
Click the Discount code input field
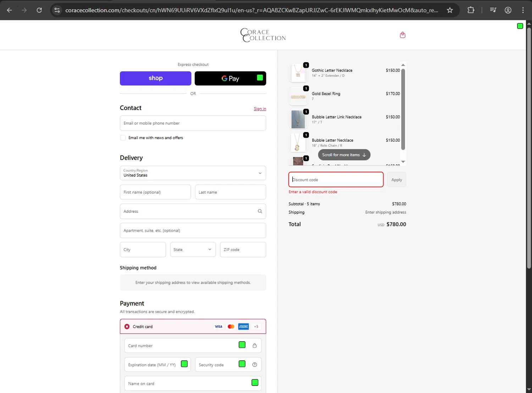[x=336, y=180]
